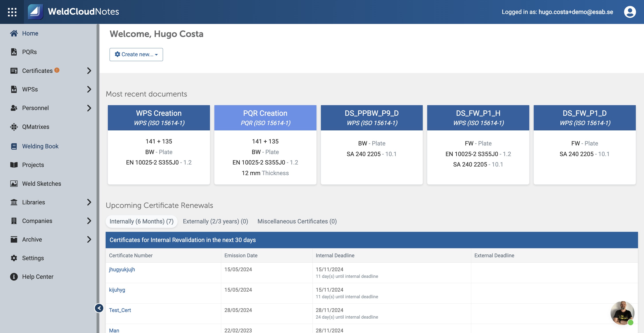Open certificate Man link
Viewport: 644px width, 333px height.
[114, 330]
